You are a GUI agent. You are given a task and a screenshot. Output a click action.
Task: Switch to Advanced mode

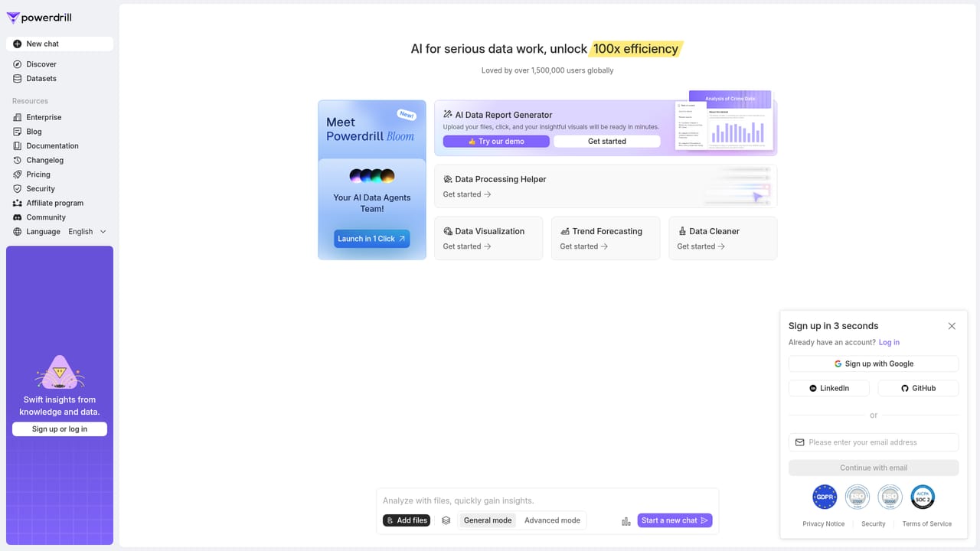(552, 520)
